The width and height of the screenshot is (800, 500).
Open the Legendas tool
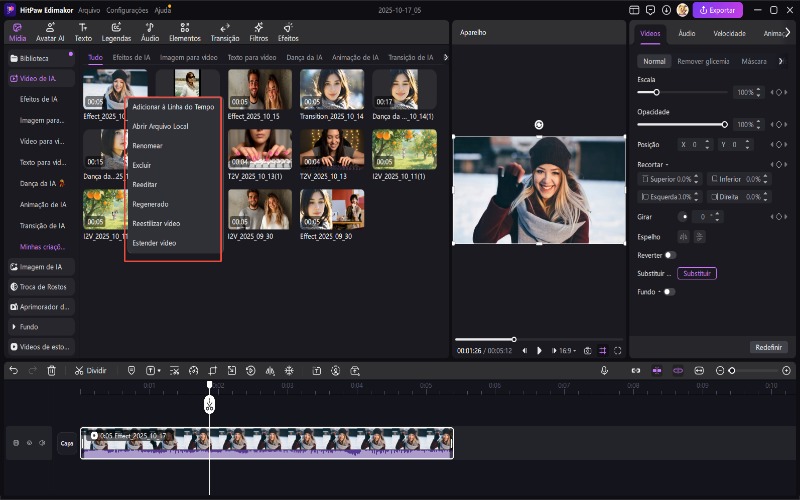pyautogui.click(x=116, y=32)
